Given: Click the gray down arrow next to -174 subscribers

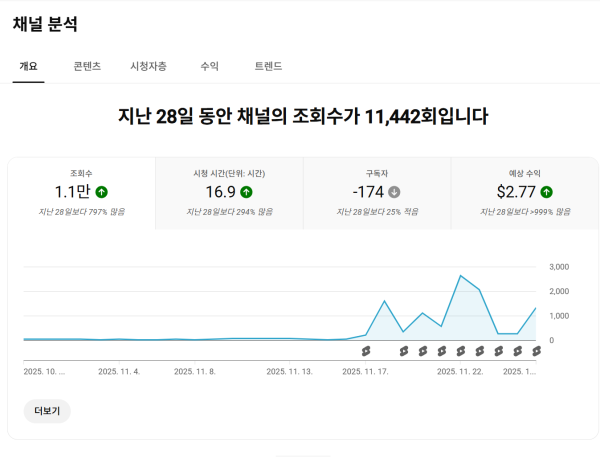Looking at the screenshot, I should 394,192.
